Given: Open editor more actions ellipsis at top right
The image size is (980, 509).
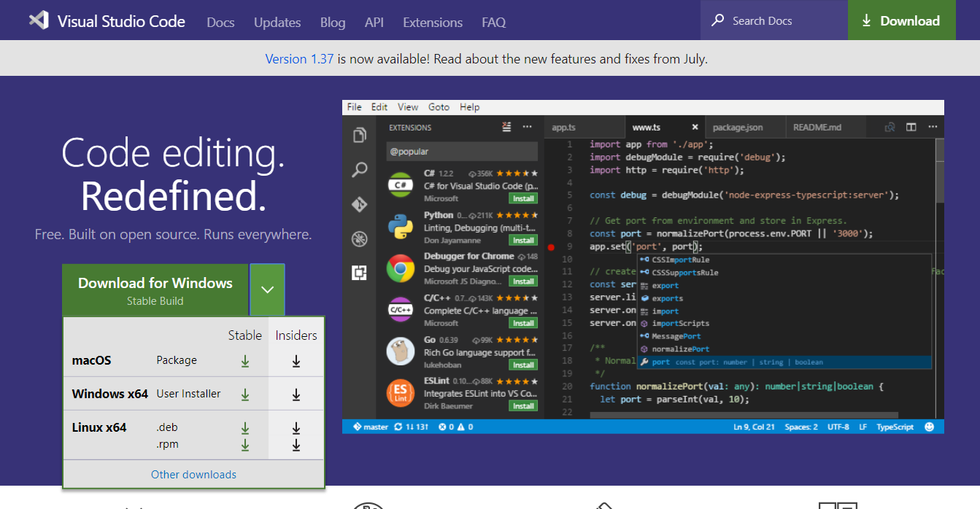Looking at the screenshot, I should (932, 127).
